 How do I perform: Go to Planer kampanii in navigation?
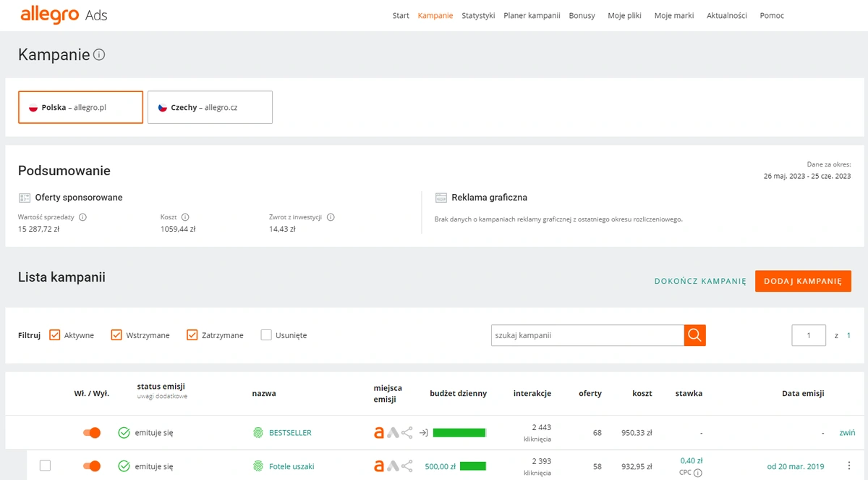pyautogui.click(x=532, y=15)
